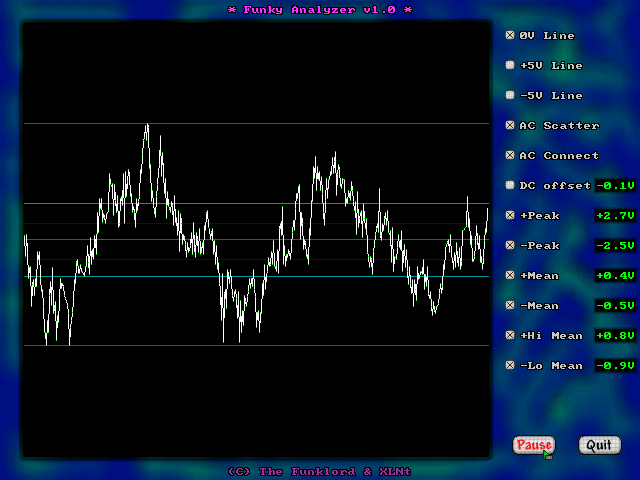Disable the +Hi Mean checkbox

pos(510,336)
